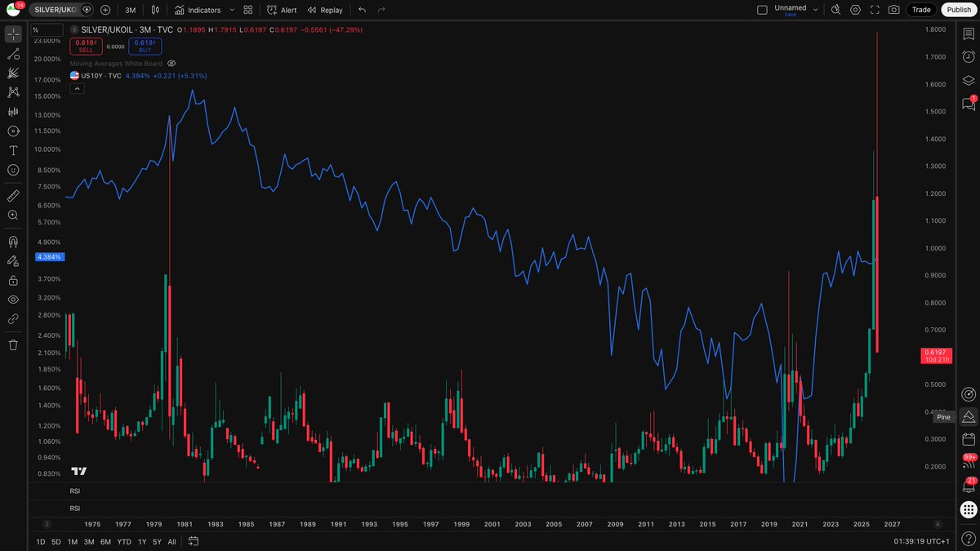Image resolution: width=980 pixels, height=551 pixels.
Task: Open the geometric shapes brush tool
Action: pyautogui.click(x=13, y=131)
